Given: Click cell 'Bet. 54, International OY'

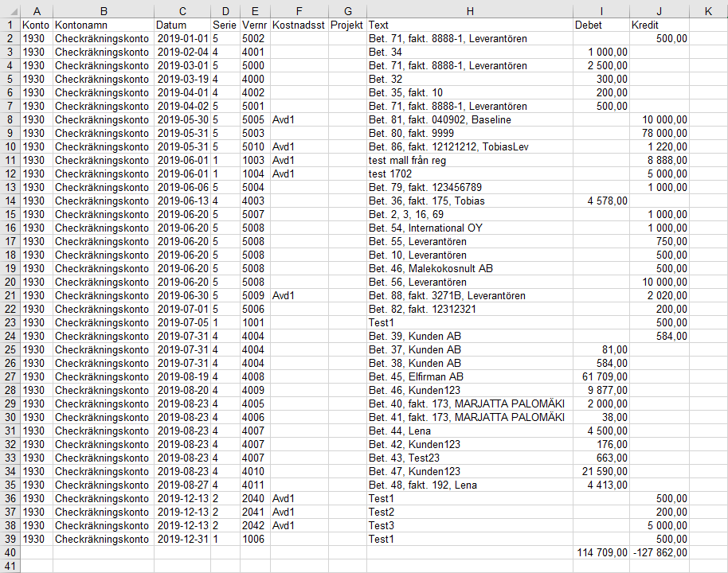Looking at the screenshot, I should (x=470, y=228).
